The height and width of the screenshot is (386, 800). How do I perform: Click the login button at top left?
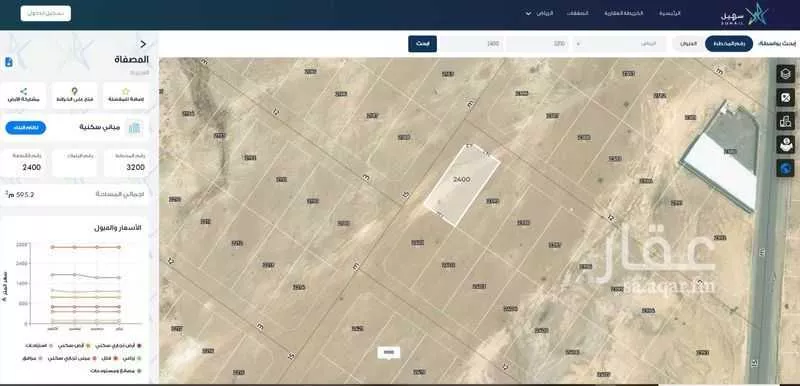(x=46, y=13)
